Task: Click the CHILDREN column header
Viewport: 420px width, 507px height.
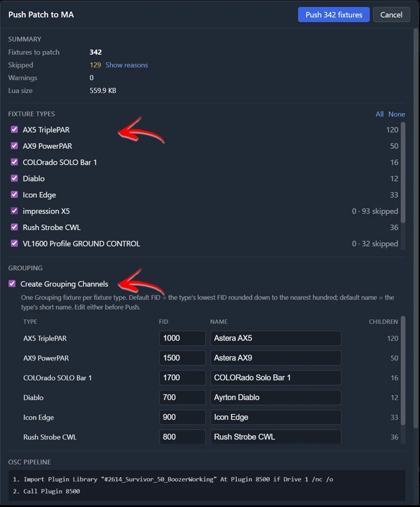Action: [384, 322]
